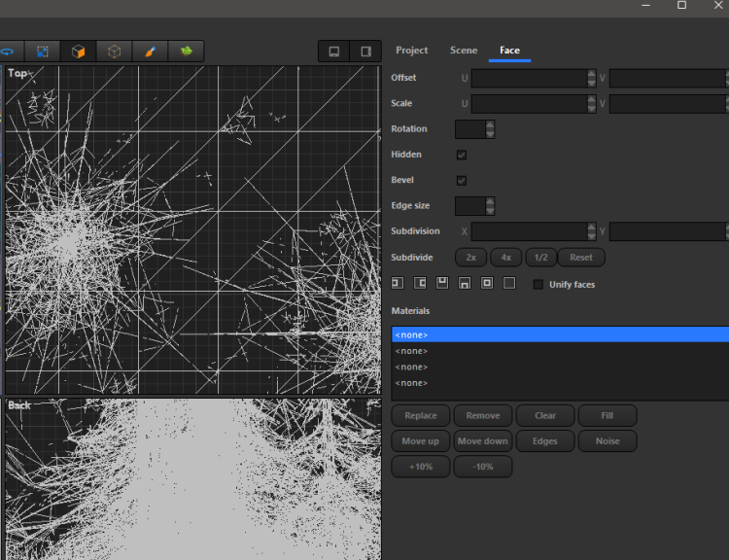This screenshot has height=560, width=729.
Task: Adjust the Edge size stepper
Action: pos(490,205)
